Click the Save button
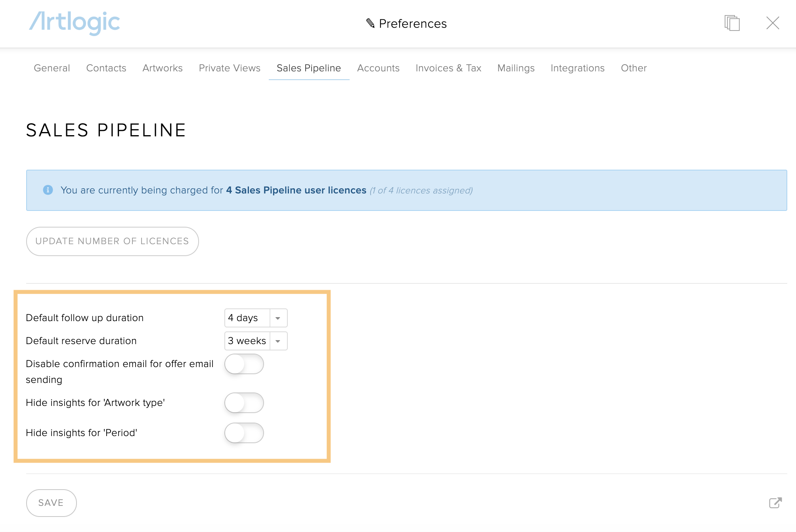796x532 pixels. 51,503
